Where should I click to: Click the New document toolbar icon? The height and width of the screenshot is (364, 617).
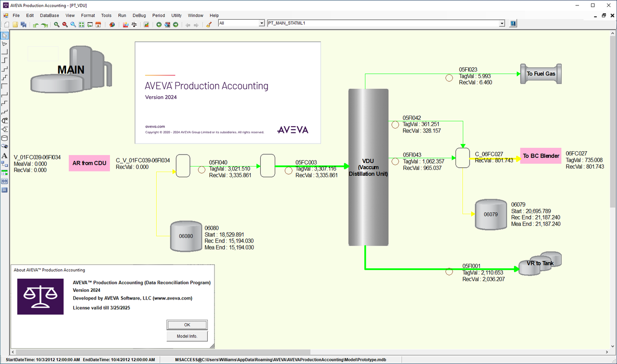[x=7, y=25]
